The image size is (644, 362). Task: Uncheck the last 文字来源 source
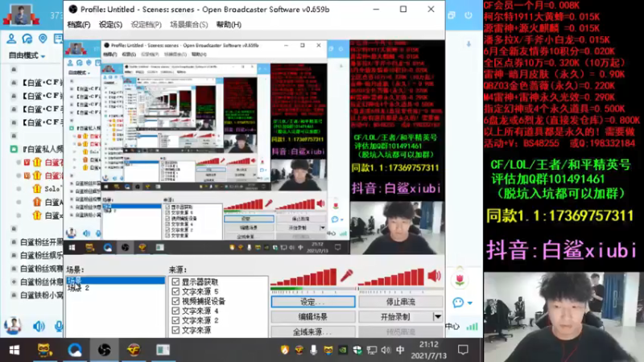tap(175, 330)
